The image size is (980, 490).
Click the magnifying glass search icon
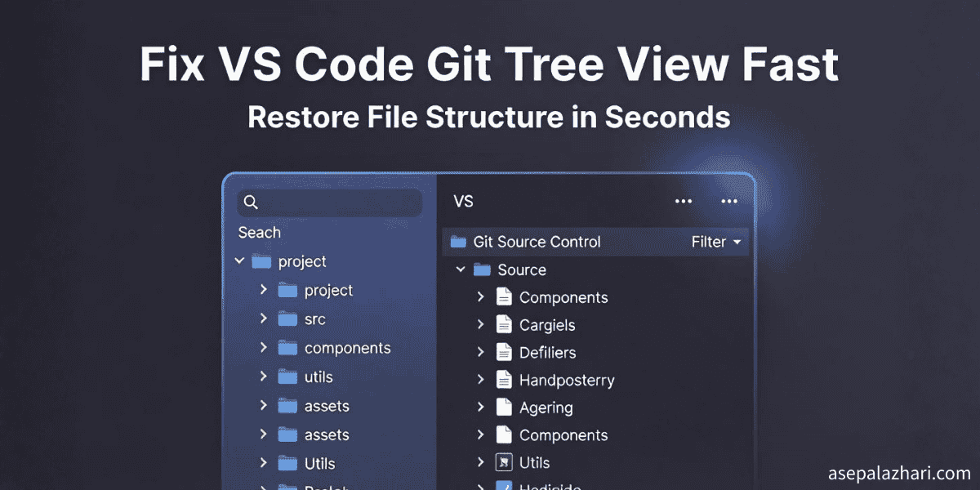(x=251, y=202)
